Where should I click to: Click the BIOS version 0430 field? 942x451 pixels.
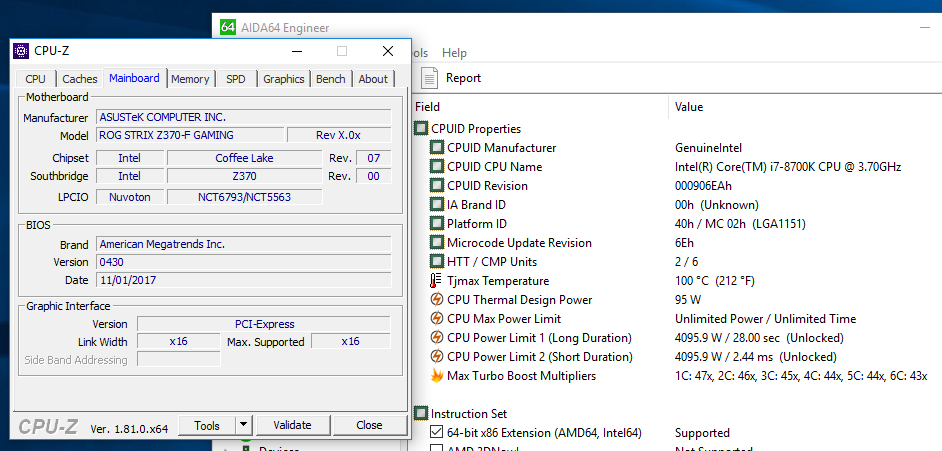[244, 262]
